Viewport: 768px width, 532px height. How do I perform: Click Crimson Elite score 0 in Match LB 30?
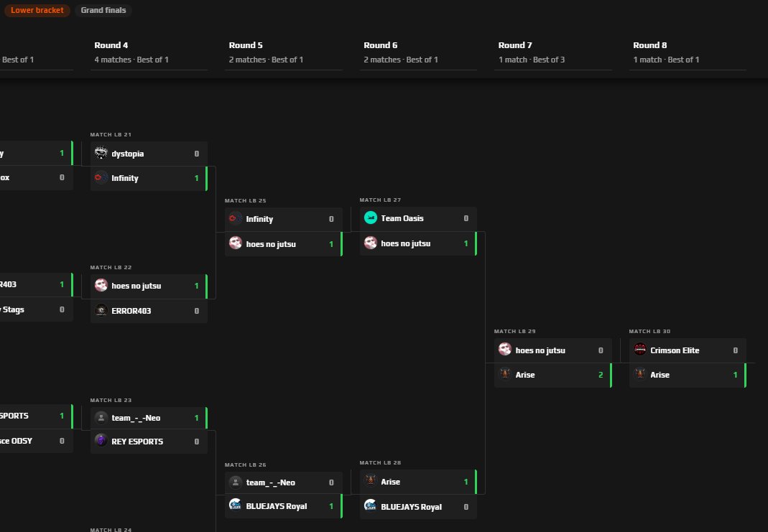tap(735, 350)
